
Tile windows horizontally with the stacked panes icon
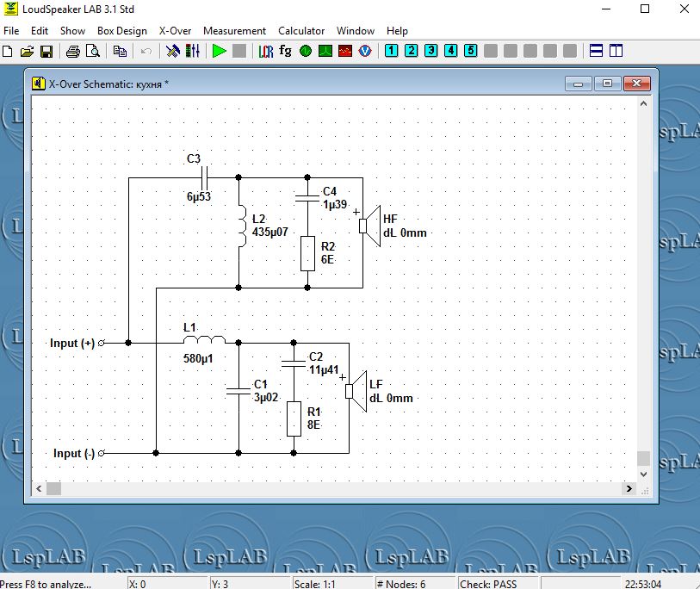(597, 51)
